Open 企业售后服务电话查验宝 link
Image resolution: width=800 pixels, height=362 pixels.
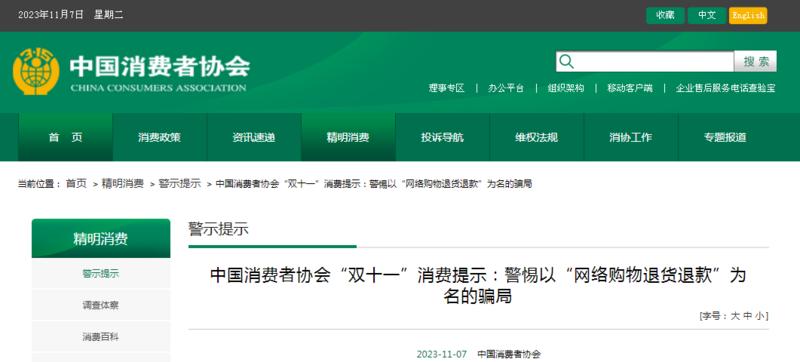[726, 88]
